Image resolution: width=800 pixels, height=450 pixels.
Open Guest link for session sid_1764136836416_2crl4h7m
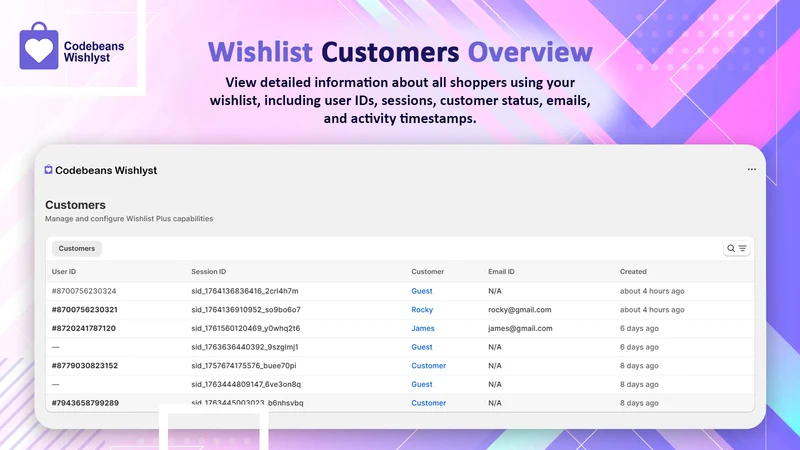coord(422,291)
